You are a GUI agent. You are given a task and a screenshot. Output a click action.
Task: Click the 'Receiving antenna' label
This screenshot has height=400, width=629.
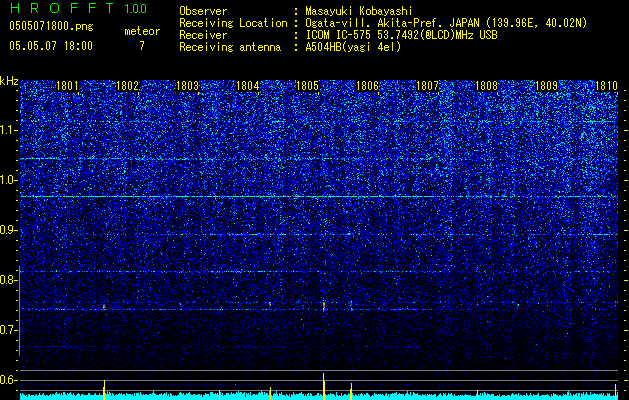(x=230, y=47)
